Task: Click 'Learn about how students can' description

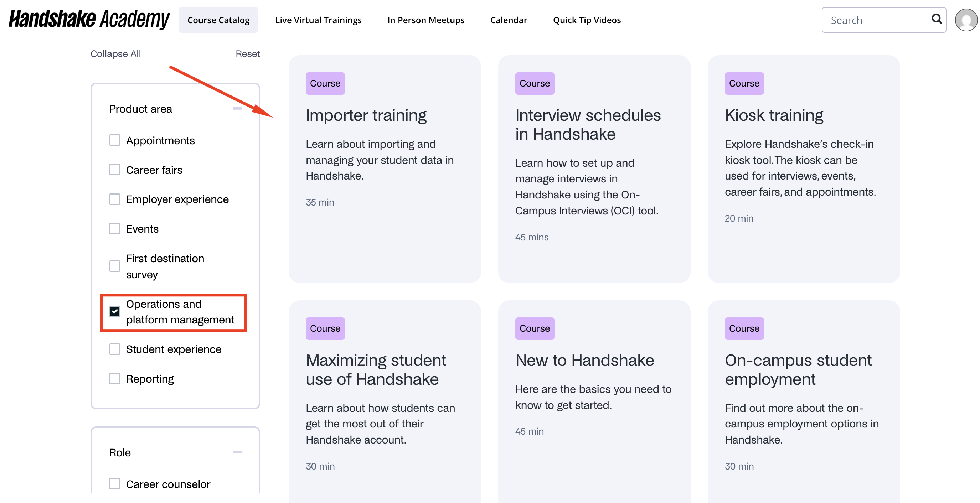Action: click(x=381, y=424)
